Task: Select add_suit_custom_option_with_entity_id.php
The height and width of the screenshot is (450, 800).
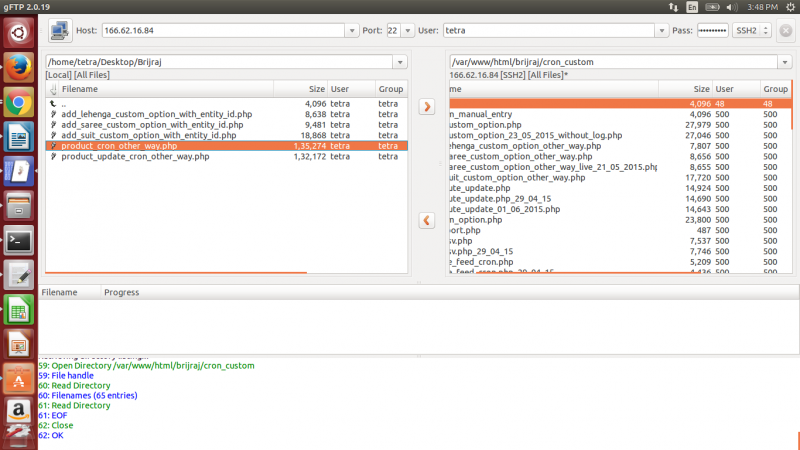Action: point(227,135)
